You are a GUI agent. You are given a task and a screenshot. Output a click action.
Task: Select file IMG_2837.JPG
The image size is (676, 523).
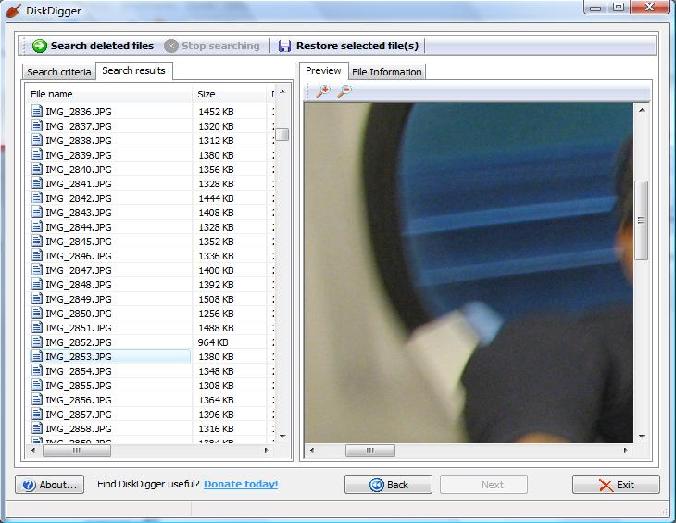click(x=78, y=126)
